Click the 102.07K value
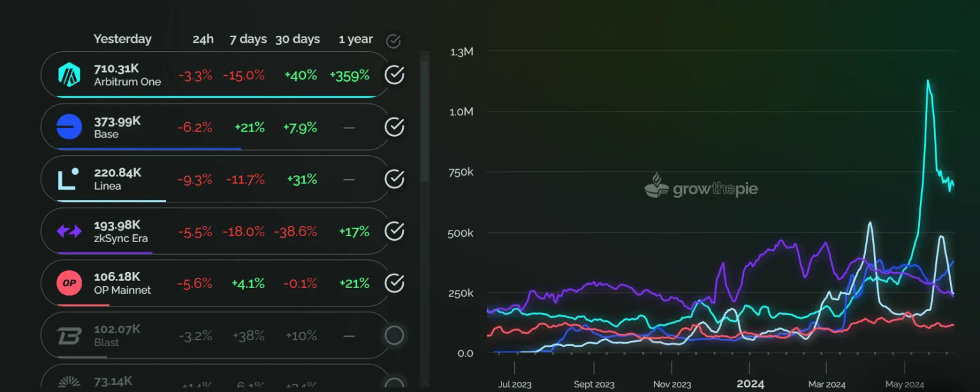980x392 pixels. pyautogui.click(x=117, y=329)
